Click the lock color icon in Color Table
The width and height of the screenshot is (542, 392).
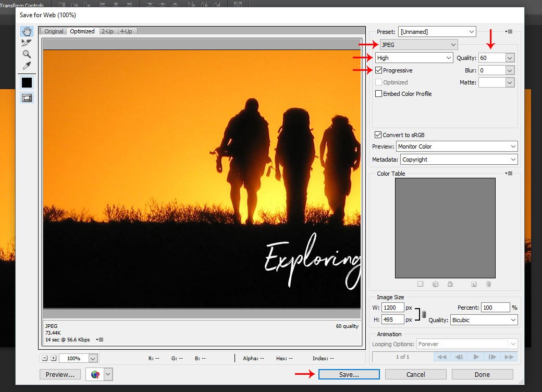click(x=450, y=284)
